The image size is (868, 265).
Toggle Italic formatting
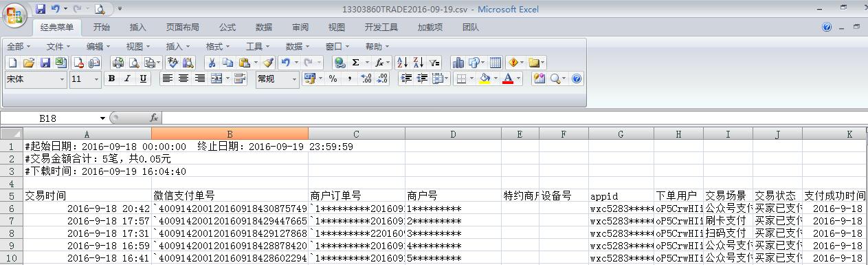tap(127, 79)
